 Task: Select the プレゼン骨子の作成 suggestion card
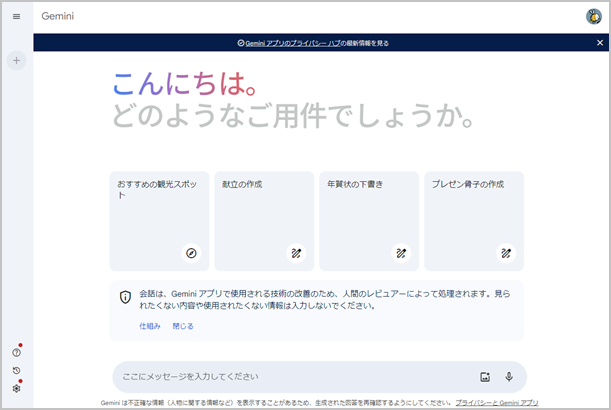click(474, 221)
